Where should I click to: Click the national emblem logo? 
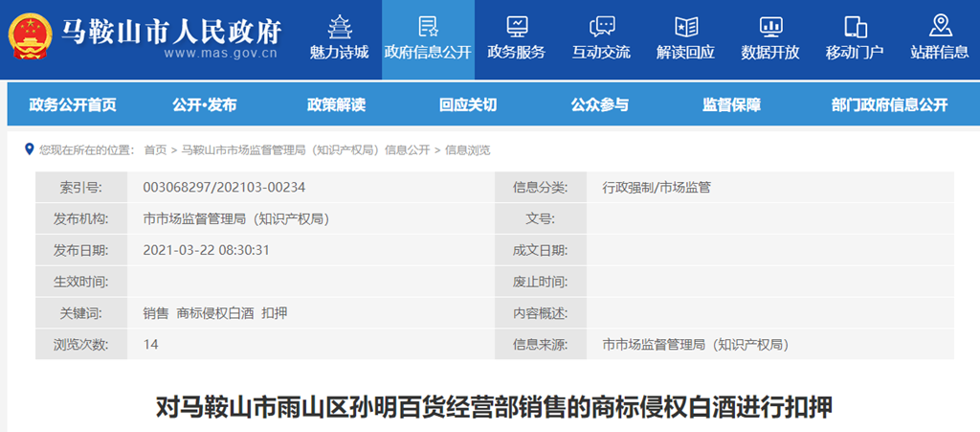pyautogui.click(x=30, y=36)
